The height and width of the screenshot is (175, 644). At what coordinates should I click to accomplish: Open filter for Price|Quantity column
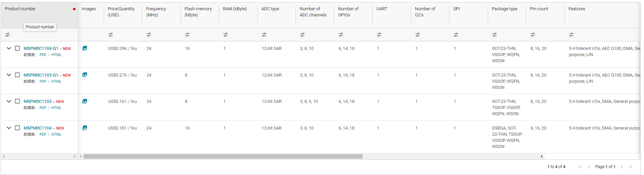point(111,35)
